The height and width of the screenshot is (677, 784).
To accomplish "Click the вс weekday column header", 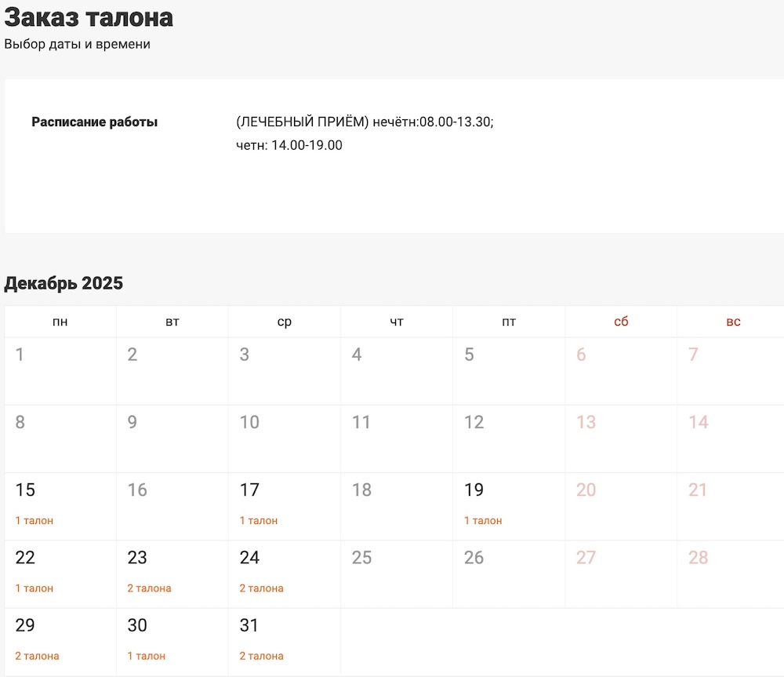I will (x=732, y=321).
